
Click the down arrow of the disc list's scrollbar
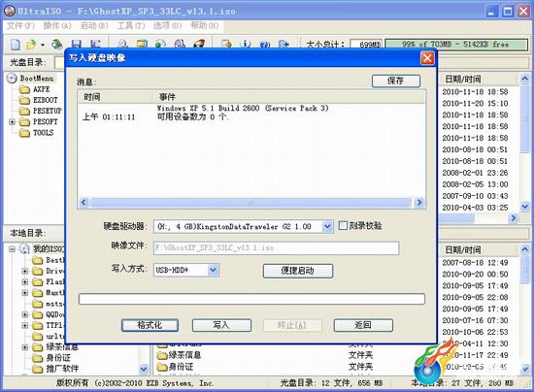[525, 207]
